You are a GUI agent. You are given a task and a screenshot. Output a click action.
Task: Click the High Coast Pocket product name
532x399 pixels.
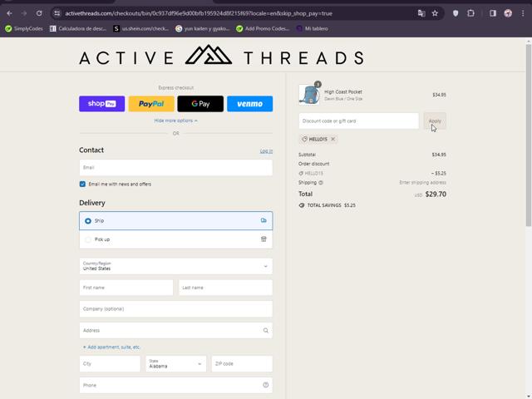pos(343,92)
